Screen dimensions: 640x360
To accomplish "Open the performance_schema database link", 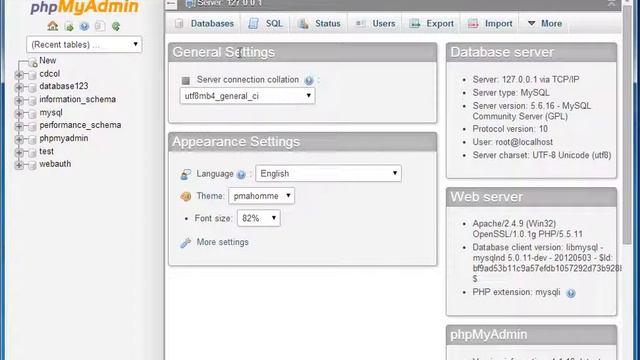I will click(x=80, y=125).
